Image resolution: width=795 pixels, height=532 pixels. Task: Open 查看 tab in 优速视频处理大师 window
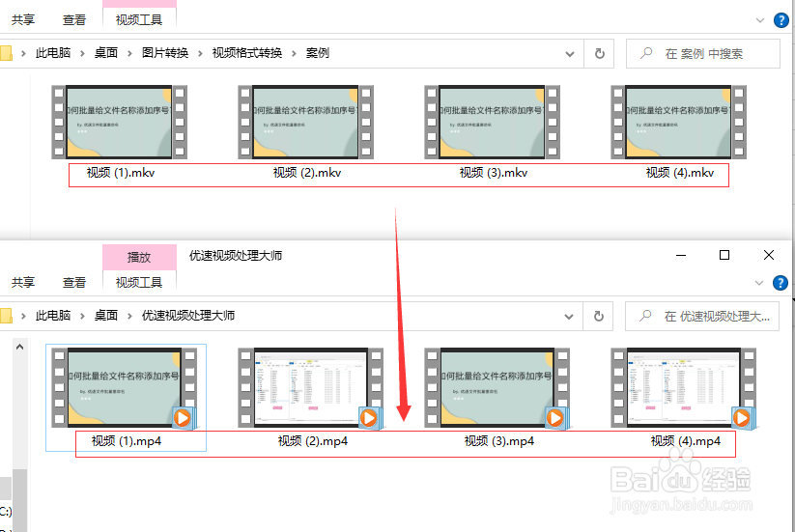[x=74, y=282]
